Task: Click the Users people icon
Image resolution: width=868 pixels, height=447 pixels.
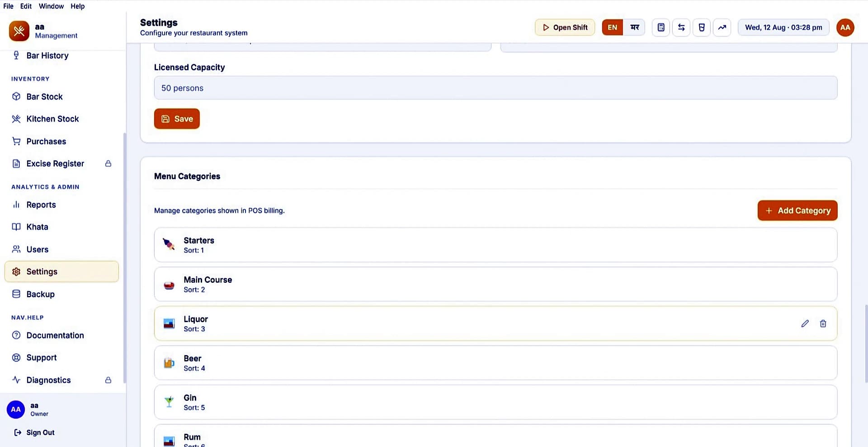Action: point(16,249)
